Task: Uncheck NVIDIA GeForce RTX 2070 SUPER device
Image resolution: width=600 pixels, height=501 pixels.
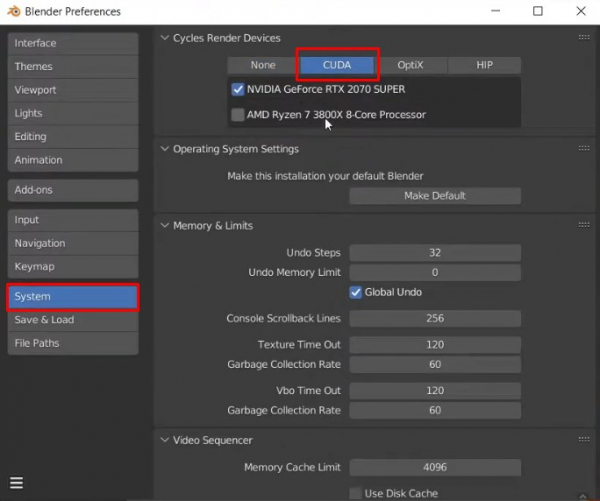Action: (x=238, y=89)
